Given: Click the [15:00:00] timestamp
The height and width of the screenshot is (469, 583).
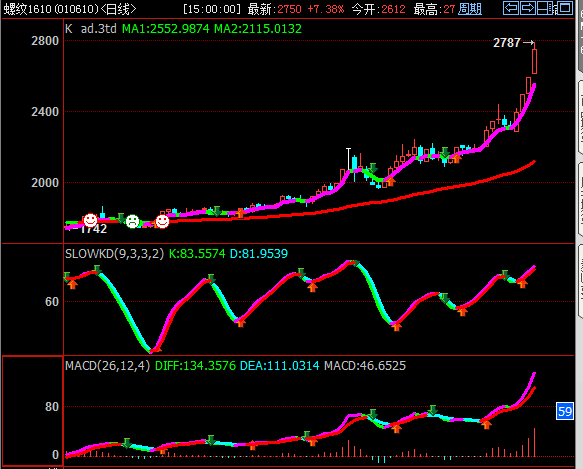Looking at the screenshot, I should (x=212, y=9).
